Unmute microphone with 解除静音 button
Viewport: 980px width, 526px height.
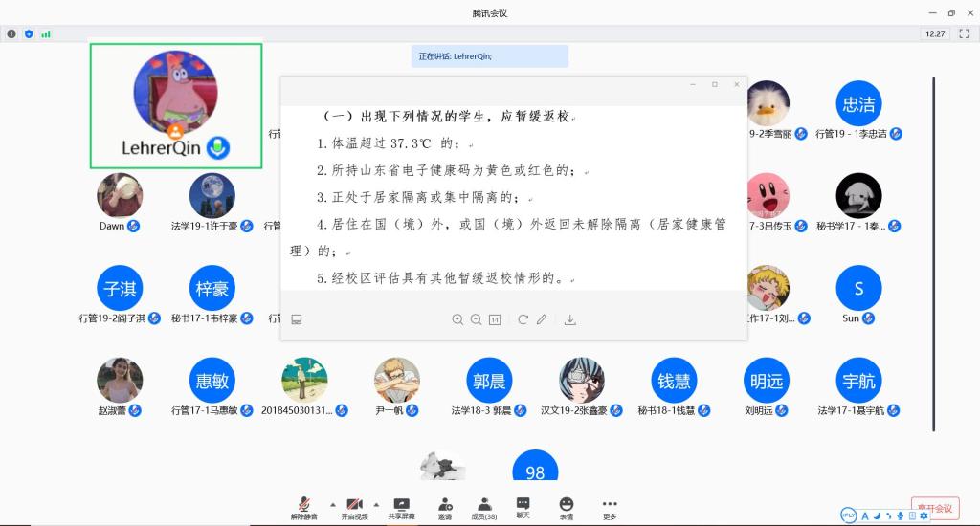302,507
